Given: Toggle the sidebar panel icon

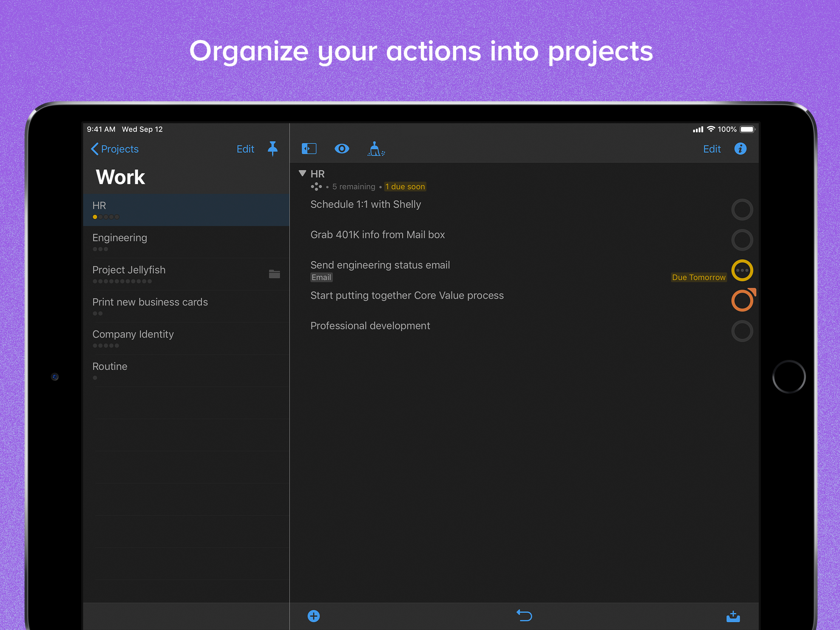Looking at the screenshot, I should click(309, 148).
